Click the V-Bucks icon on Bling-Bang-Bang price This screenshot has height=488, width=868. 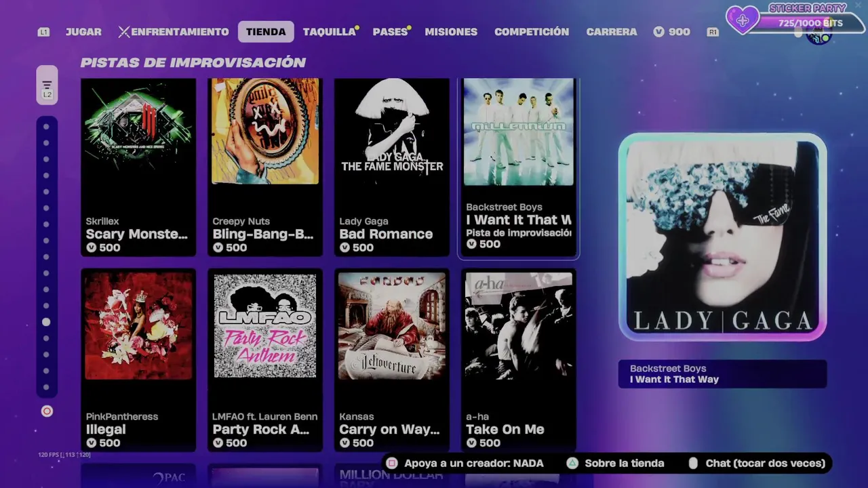coord(218,248)
